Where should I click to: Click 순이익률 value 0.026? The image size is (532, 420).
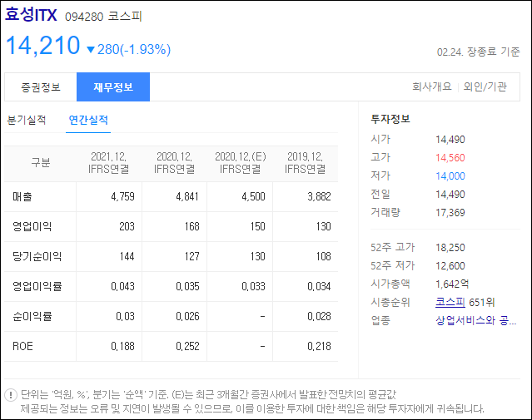tap(187, 316)
